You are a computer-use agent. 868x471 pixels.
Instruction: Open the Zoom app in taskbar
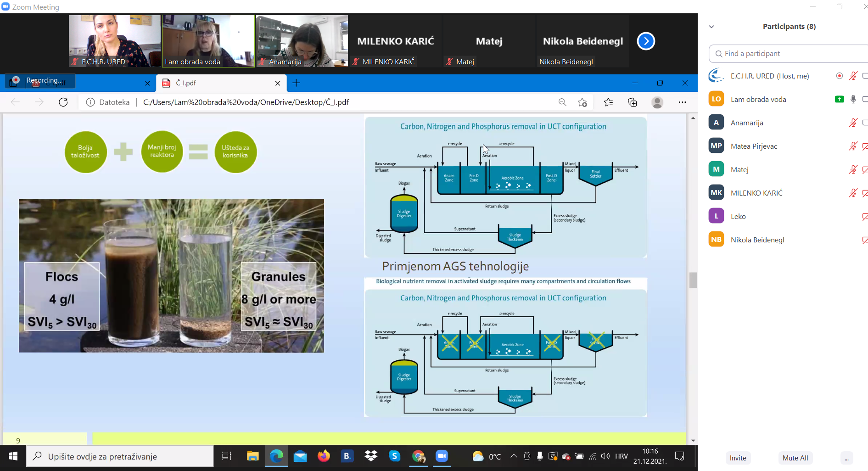click(442, 456)
